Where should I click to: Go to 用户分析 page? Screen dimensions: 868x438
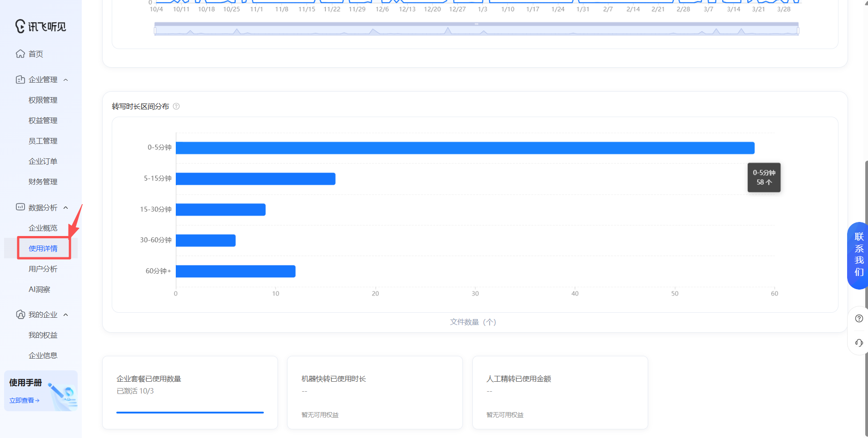pyautogui.click(x=43, y=269)
